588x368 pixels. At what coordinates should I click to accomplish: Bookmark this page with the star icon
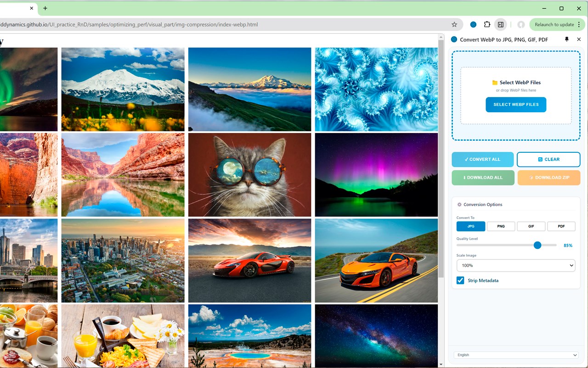pyautogui.click(x=454, y=24)
